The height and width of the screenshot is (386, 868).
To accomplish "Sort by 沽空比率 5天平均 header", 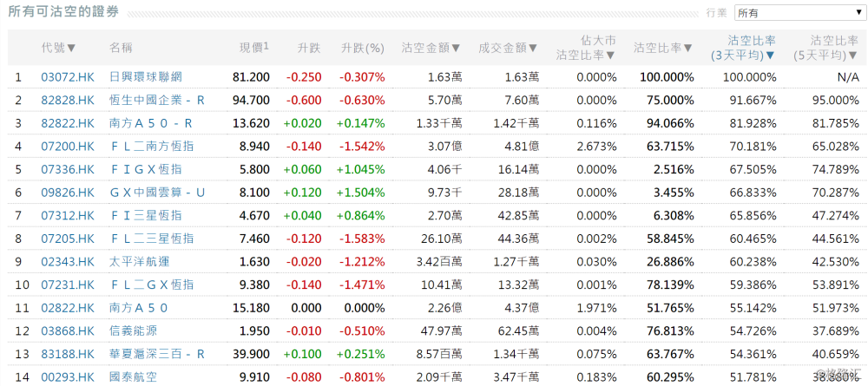I will point(826,48).
